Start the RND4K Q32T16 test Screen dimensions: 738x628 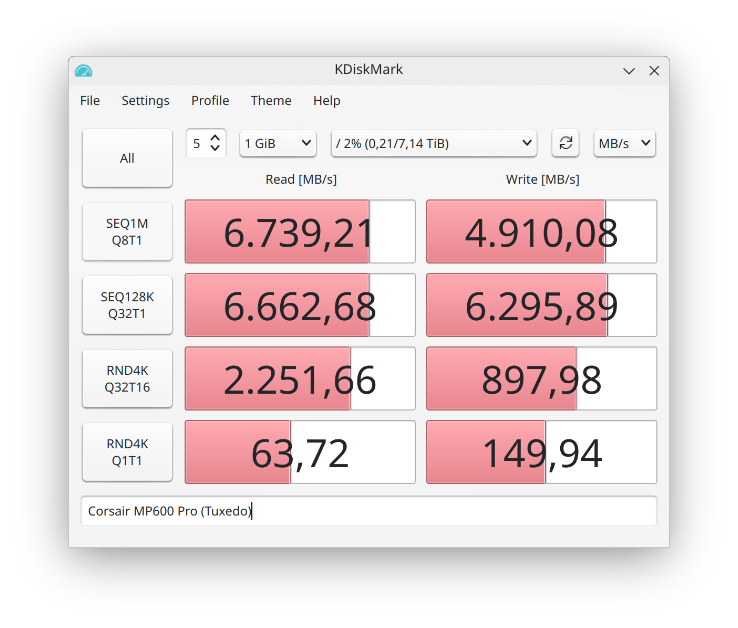pyautogui.click(x=127, y=378)
